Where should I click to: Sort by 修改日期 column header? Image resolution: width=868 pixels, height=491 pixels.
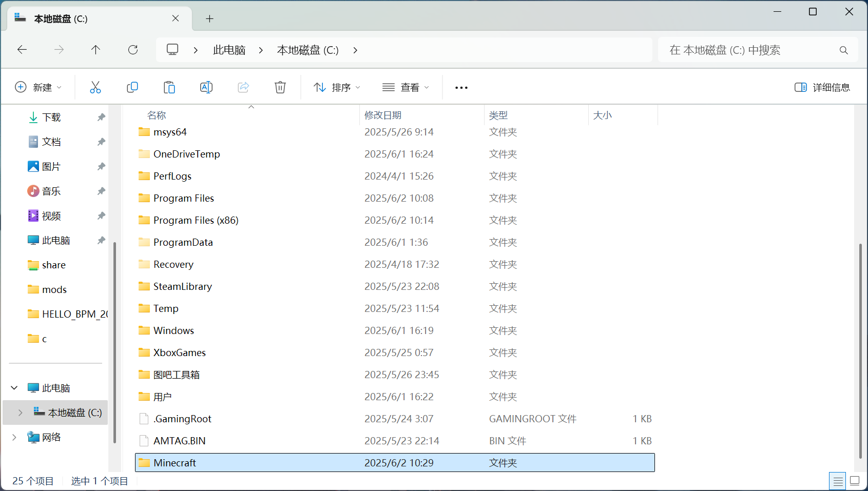(x=383, y=115)
